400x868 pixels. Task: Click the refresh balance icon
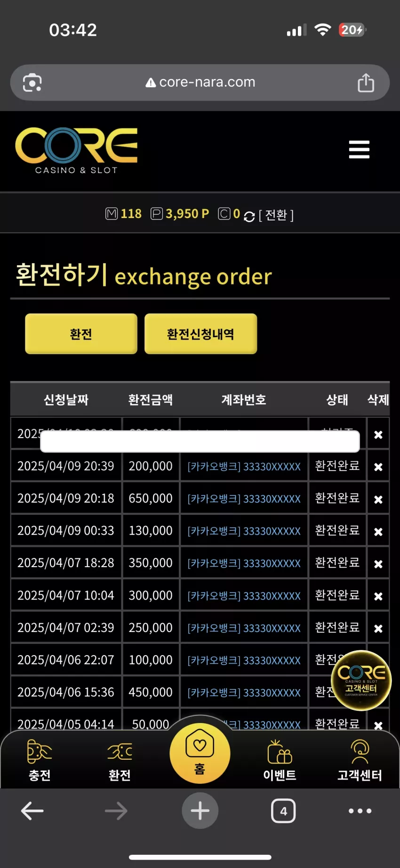(249, 216)
